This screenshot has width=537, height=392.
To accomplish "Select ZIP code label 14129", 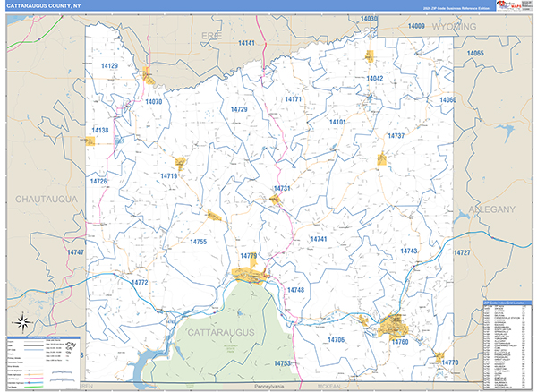I will tap(110, 66).
